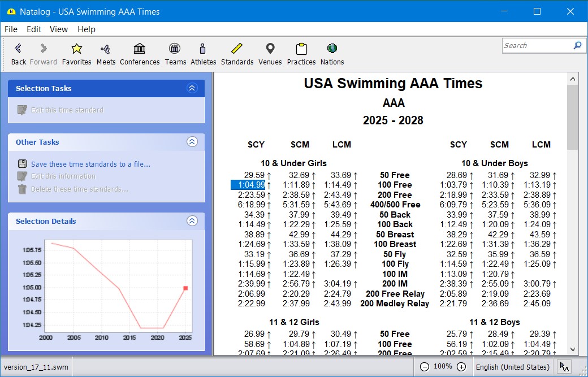
Task: Collapse the Selection Details panel
Action: 192,221
